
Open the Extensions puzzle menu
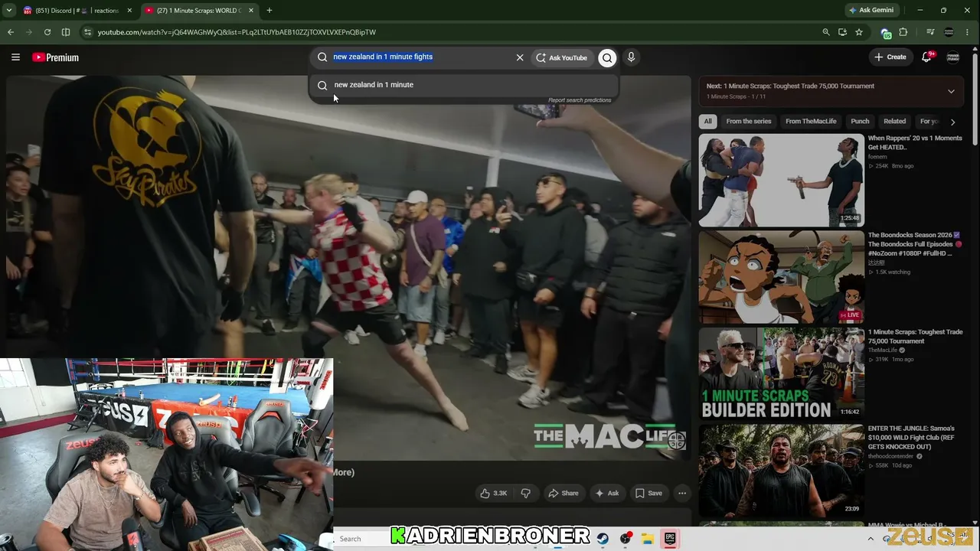(903, 32)
